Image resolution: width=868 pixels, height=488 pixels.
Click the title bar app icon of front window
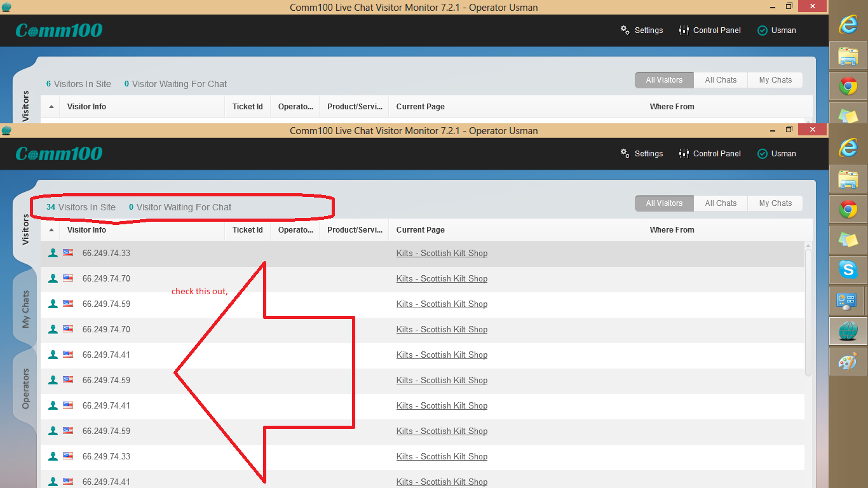pyautogui.click(x=6, y=131)
